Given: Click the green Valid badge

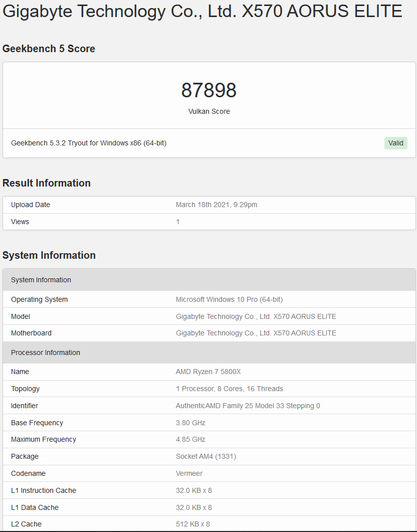Looking at the screenshot, I should click(395, 143).
